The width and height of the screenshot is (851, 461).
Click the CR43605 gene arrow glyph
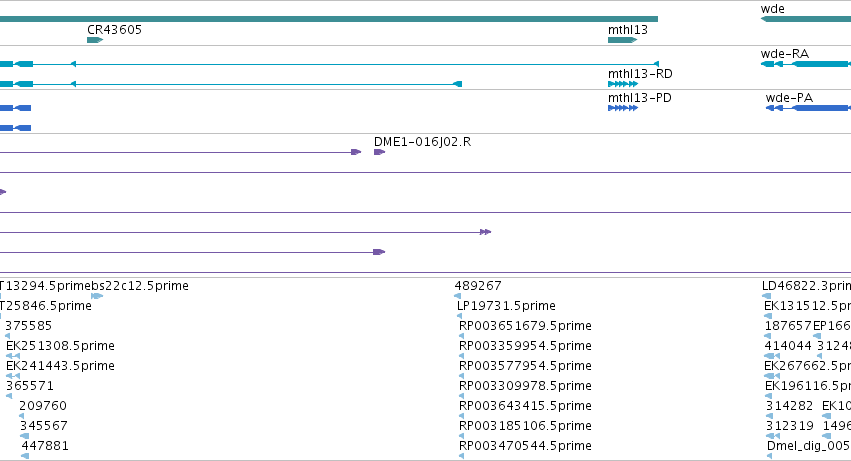(x=95, y=40)
